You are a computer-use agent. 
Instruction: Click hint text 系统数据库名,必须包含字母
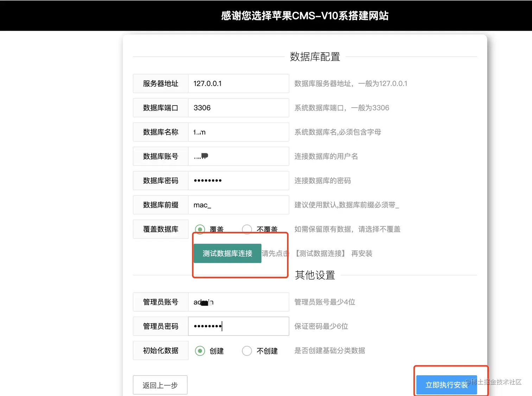tap(338, 132)
